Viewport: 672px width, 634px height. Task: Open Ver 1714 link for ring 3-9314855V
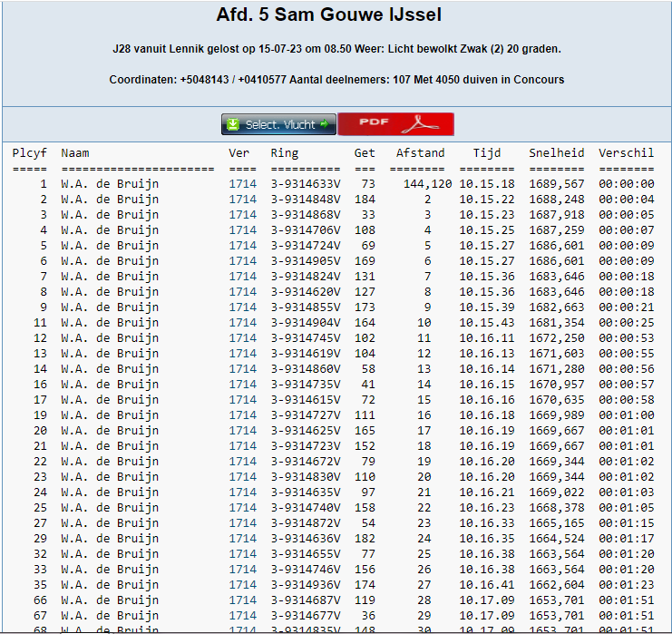[x=242, y=307]
